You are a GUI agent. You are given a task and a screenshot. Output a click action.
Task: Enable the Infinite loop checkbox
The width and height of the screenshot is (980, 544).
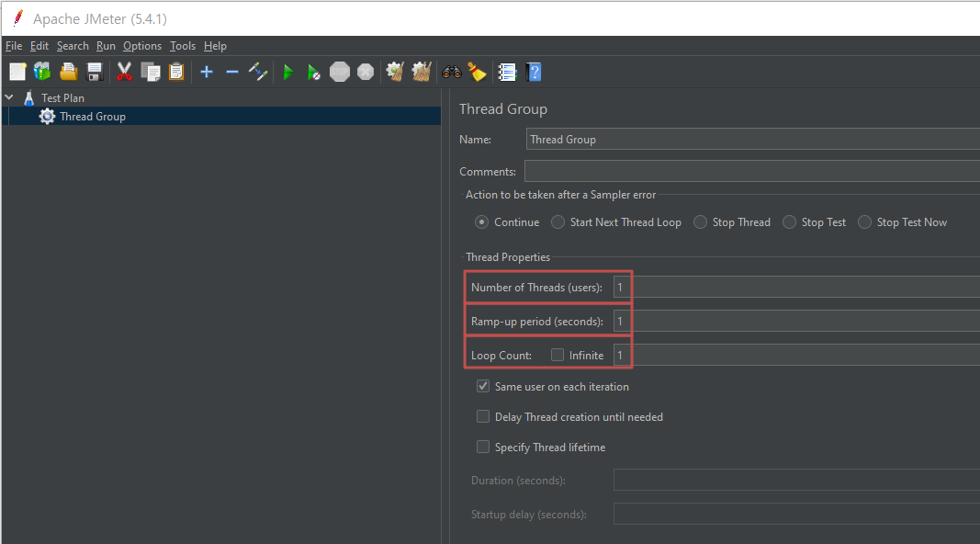pyautogui.click(x=558, y=355)
